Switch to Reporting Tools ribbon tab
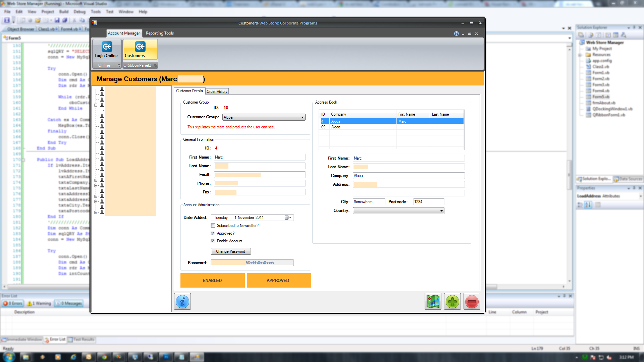 tap(160, 33)
